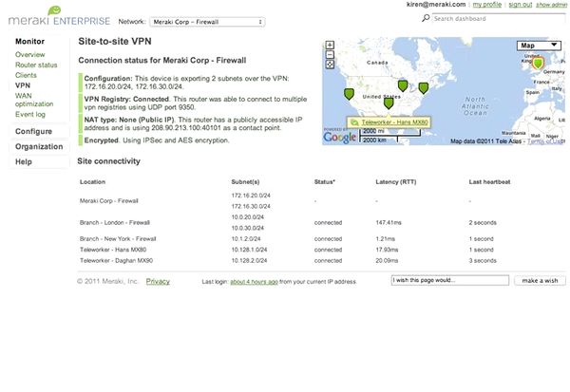Focus the Search dashboard field
The width and height of the screenshot is (570, 392).
click(499, 19)
